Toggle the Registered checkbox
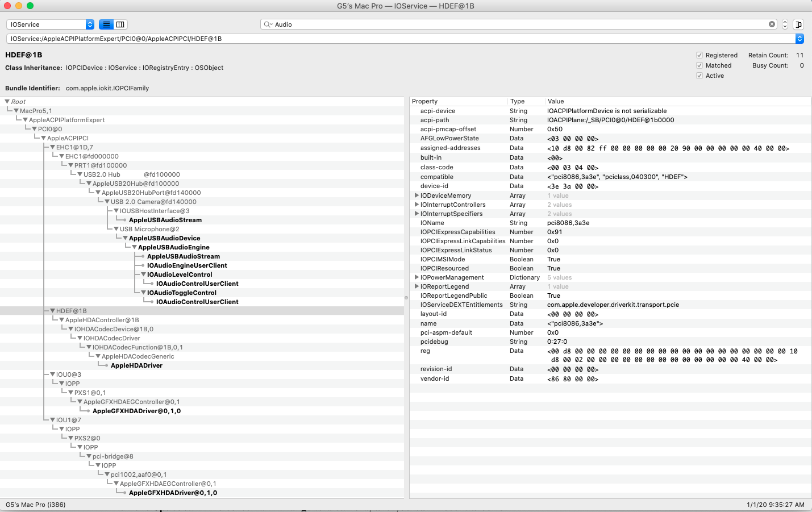The width and height of the screenshot is (812, 512). [x=699, y=55]
